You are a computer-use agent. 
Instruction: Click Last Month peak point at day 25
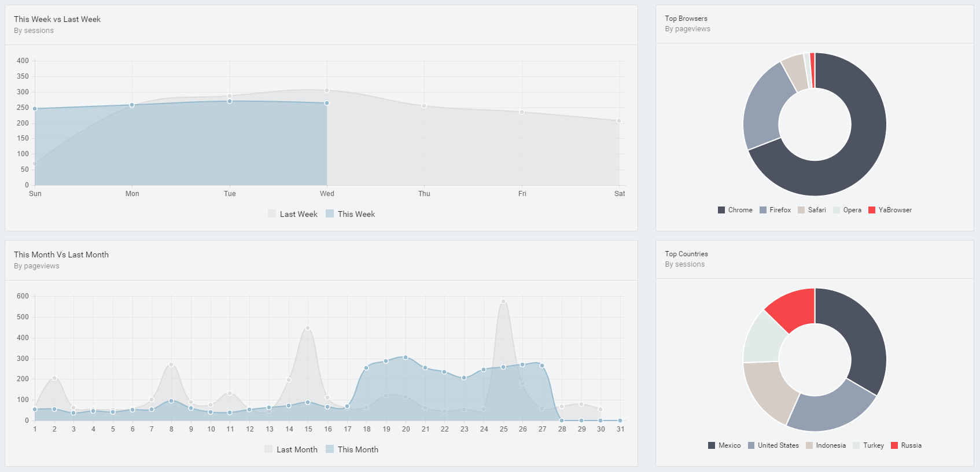coord(503,301)
